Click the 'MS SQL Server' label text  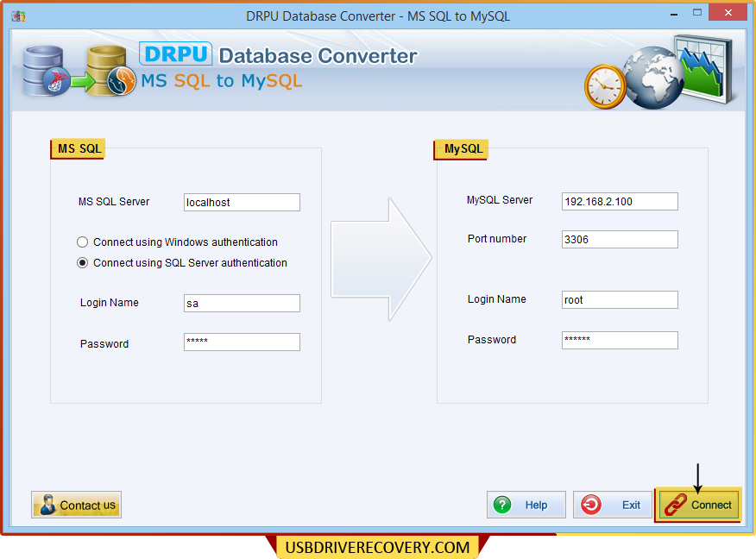coord(114,202)
